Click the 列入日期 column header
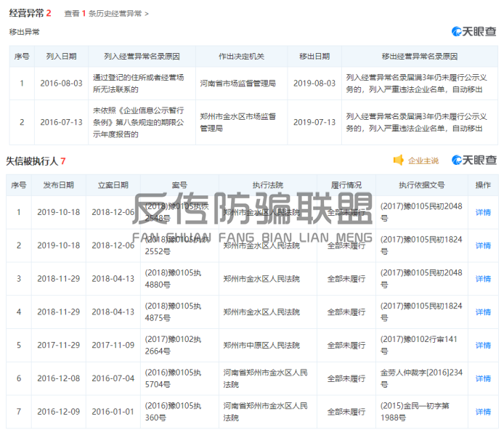Screen dimensions: 504x435 pos(61,57)
